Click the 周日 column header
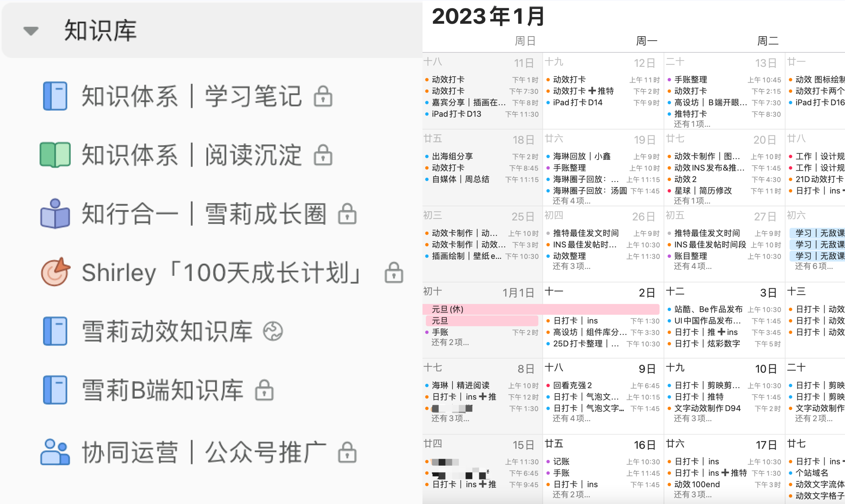The image size is (845, 504). (525, 41)
